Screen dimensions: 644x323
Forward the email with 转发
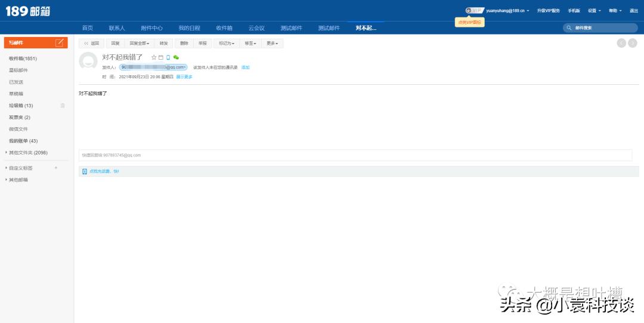(x=163, y=43)
